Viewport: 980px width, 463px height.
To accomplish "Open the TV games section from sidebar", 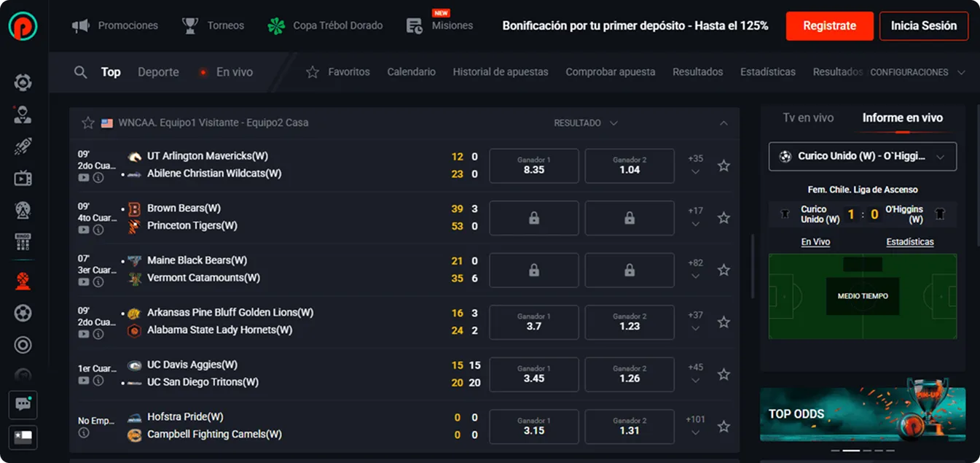I will click(23, 178).
